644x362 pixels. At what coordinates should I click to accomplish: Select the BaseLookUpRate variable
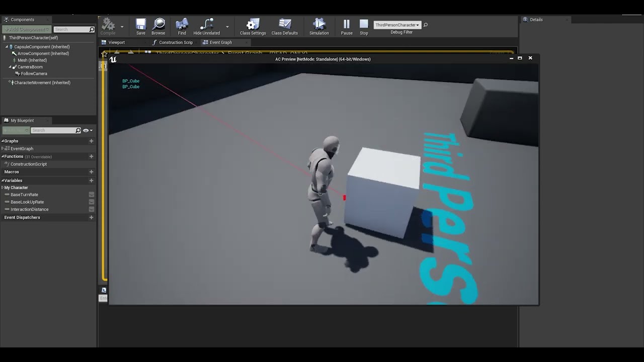coord(27,202)
